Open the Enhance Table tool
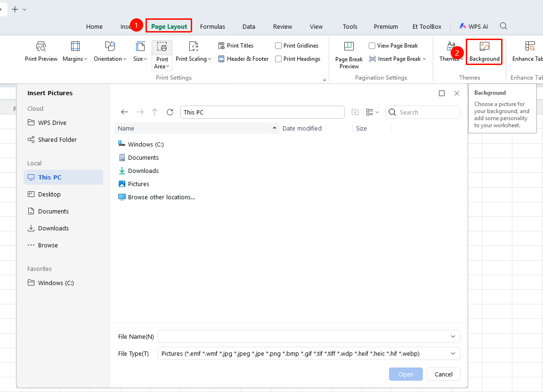 point(527,52)
